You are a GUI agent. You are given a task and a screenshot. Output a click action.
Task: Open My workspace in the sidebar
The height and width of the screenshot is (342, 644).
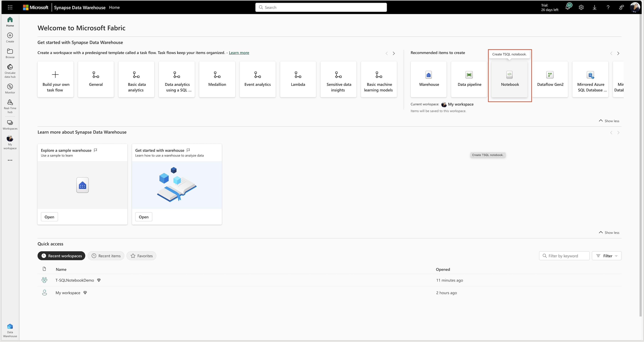coord(10,143)
